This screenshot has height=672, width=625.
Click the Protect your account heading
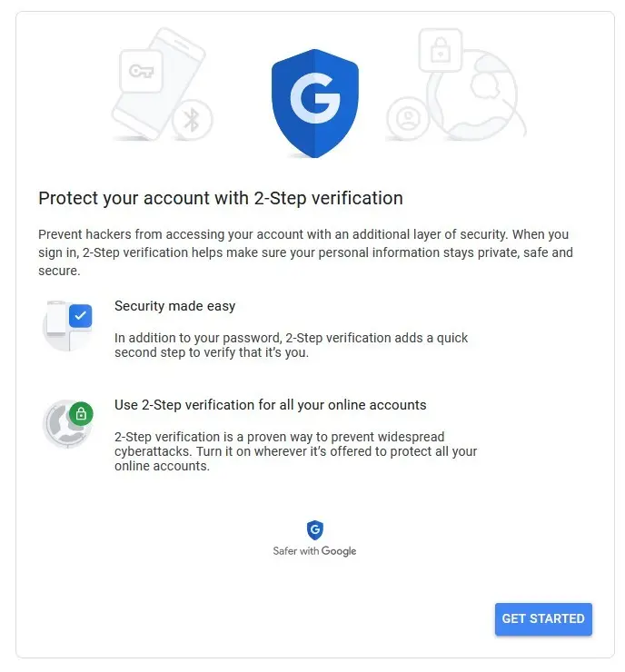click(x=221, y=199)
